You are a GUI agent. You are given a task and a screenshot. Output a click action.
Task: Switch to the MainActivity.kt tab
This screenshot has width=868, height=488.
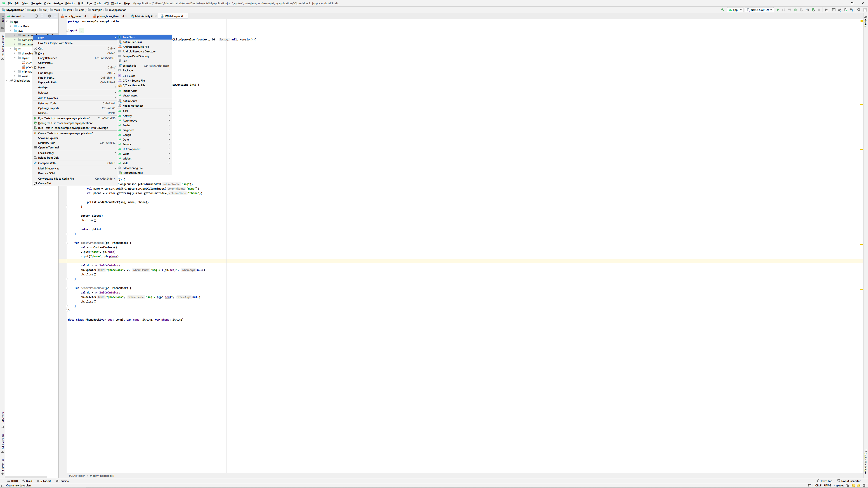144,16
